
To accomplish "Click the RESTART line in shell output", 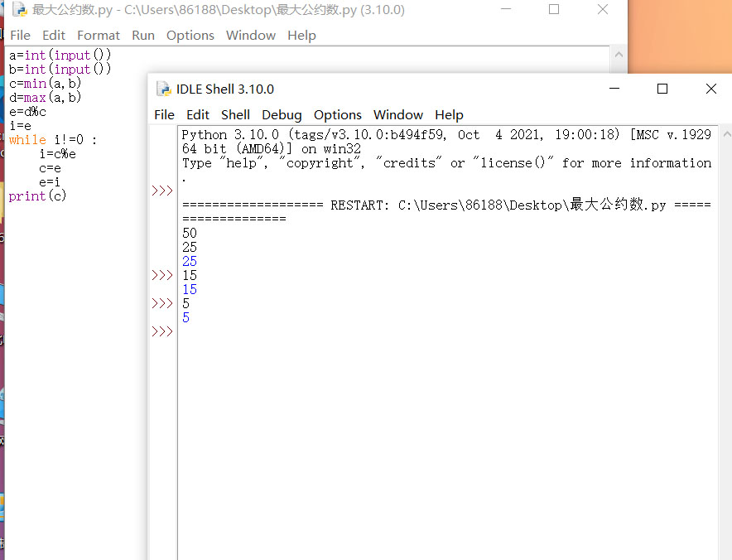I will tap(446, 205).
